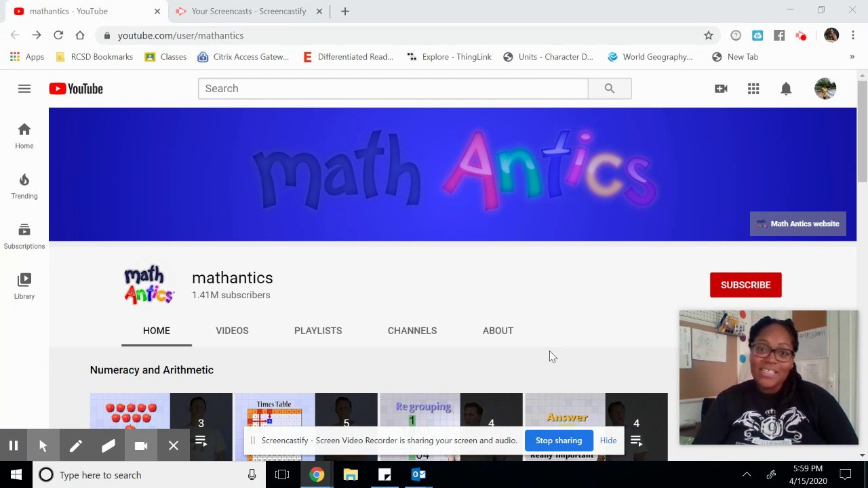Pause the Screencastify recording
Screen dimensions: 868x488
coord(14,445)
